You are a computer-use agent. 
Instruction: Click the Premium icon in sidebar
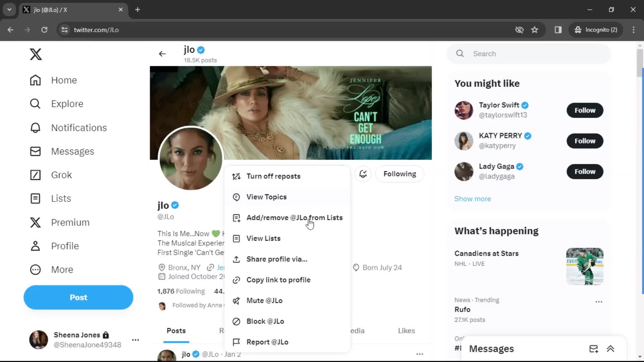point(35,222)
